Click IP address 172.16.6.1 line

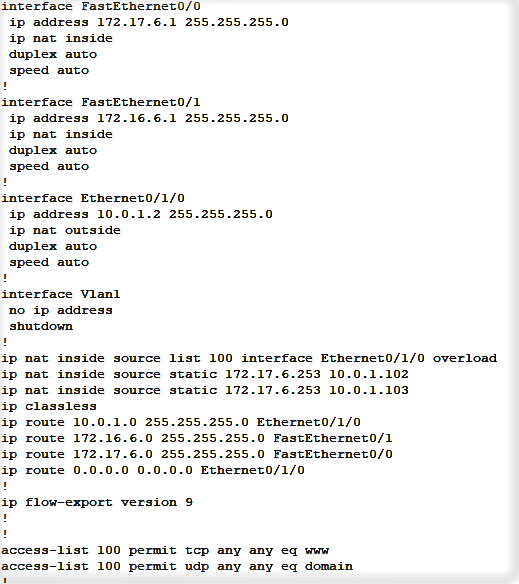149,118
